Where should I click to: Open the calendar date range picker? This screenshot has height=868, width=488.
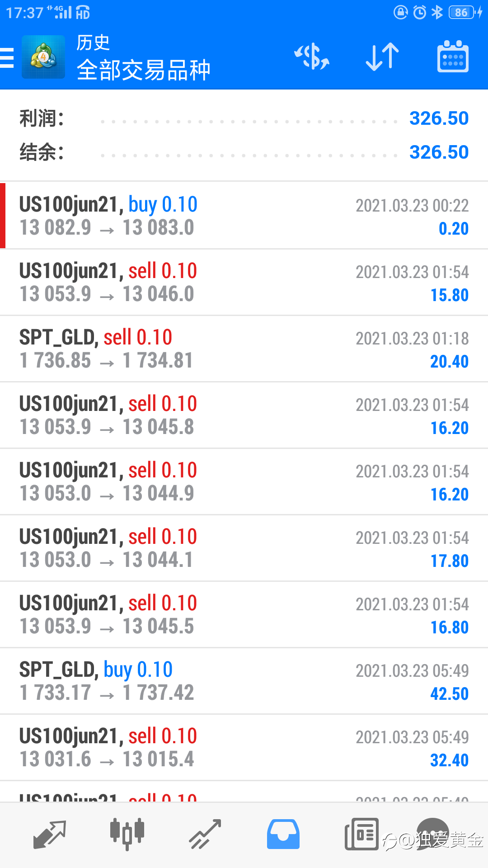pyautogui.click(x=453, y=57)
